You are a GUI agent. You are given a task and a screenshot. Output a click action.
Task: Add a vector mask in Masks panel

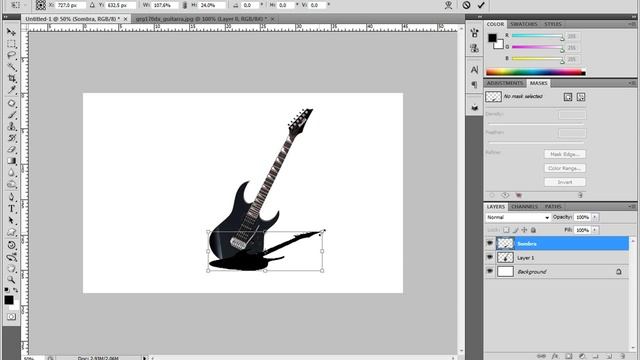pos(581,97)
